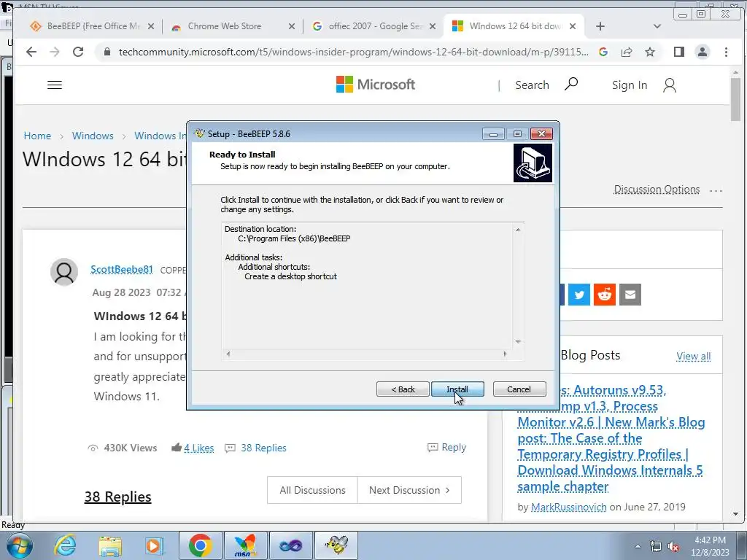The height and width of the screenshot is (560, 747).
Task: Click ScottBeebe81 avatar
Action: (64, 272)
